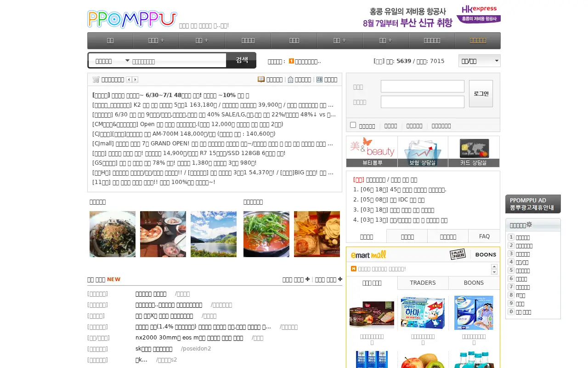Click the emart ticker up arrow
The height and width of the screenshot is (368, 588).
click(494, 266)
